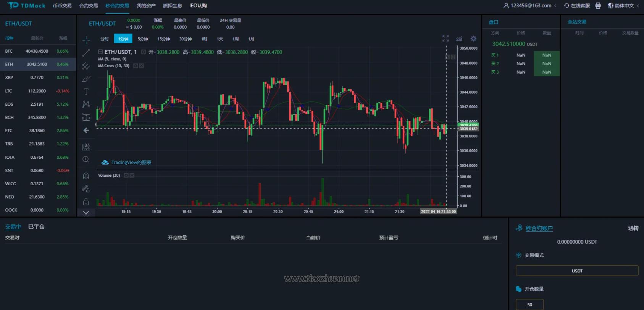Select the crosshair cursor tool

tap(86, 40)
